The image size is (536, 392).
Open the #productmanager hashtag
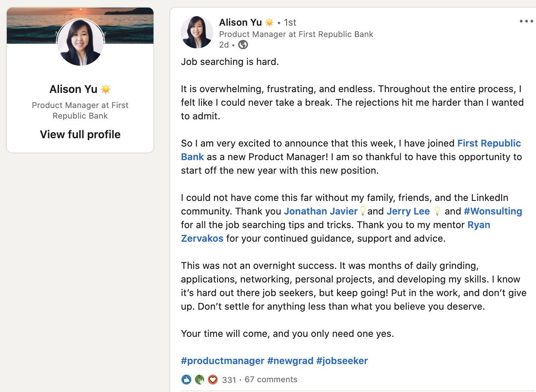pos(223,361)
